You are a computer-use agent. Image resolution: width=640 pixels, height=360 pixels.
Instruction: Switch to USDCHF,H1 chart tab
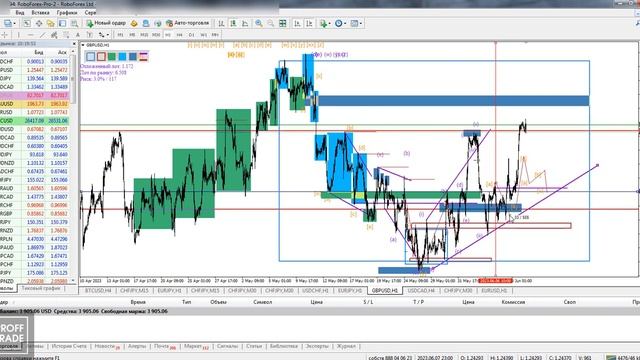pyautogui.click(x=315, y=291)
